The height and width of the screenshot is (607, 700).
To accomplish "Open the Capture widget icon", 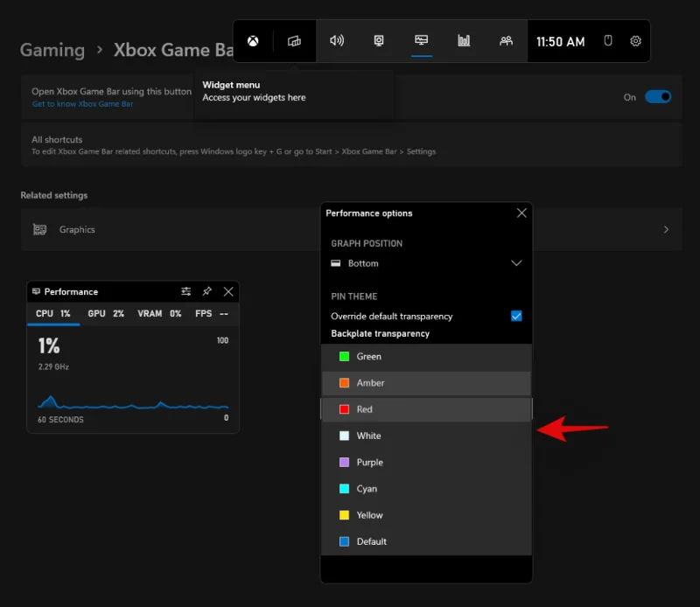I will [x=379, y=40].
